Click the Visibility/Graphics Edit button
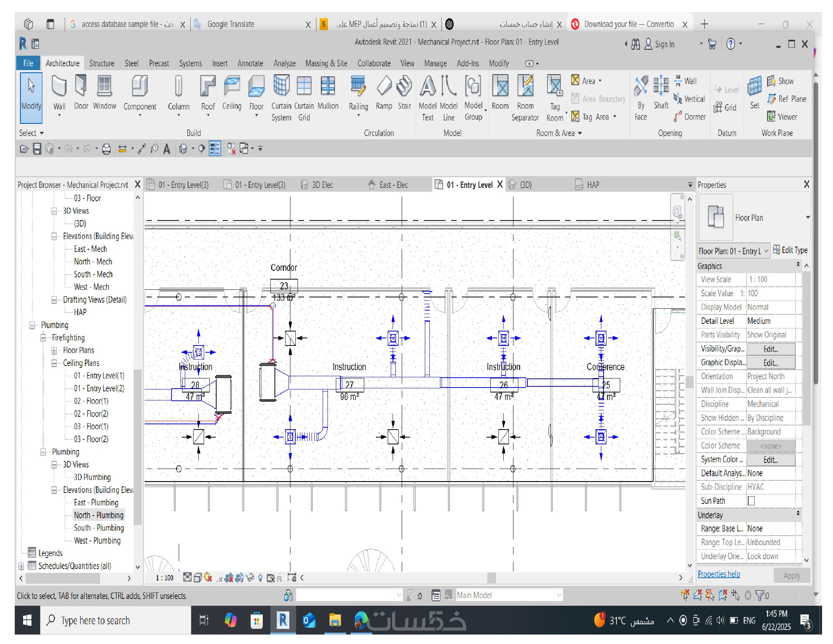 (x=771, y=349)
